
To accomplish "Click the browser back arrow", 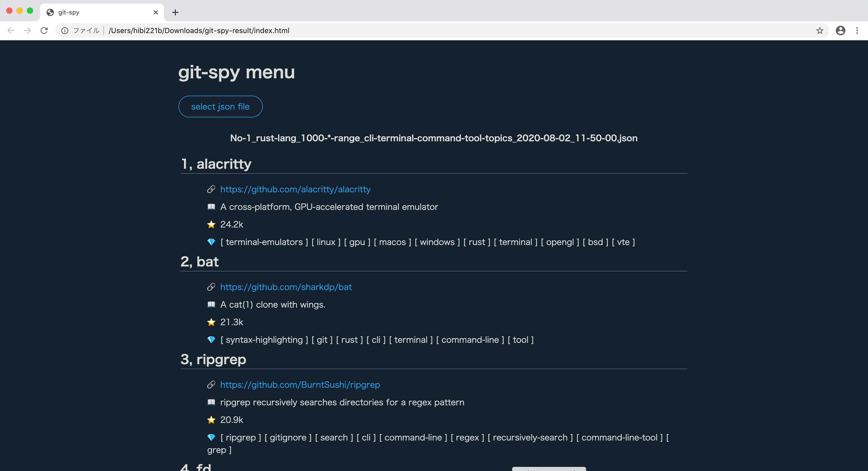I will pos(11,31).
